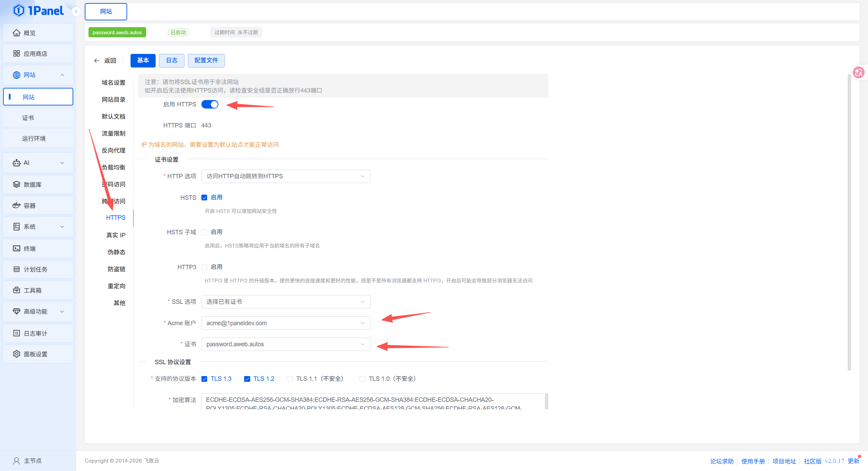
Task: Switch to the 日志 tab
Action: [172, 60]
